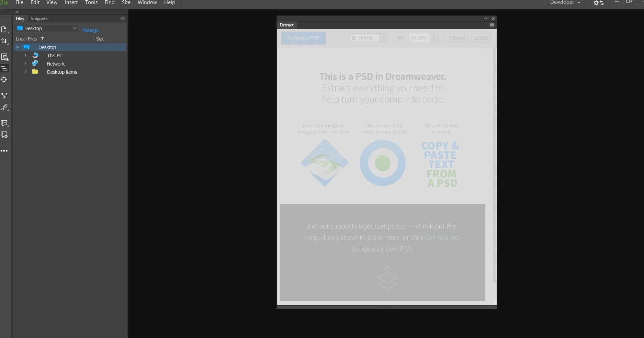Screen dimensions: 644x338
Task: Click the Extract panel vertical scrollbar
Action: (495, 165)
